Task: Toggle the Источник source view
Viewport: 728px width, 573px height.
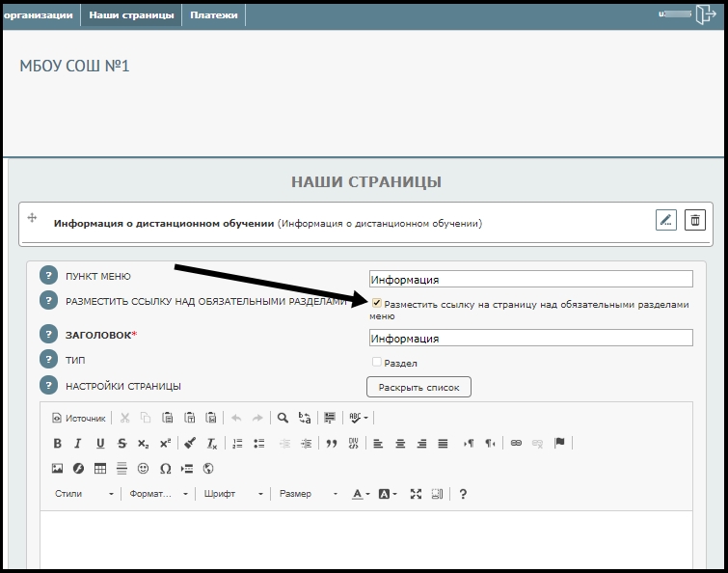Action: click(x=78, y=418)
